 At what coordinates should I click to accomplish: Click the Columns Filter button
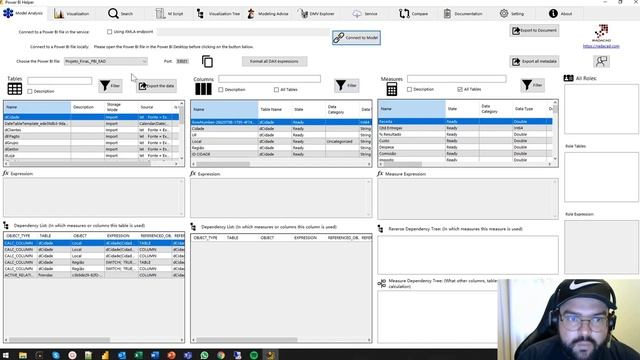(347, 85)
